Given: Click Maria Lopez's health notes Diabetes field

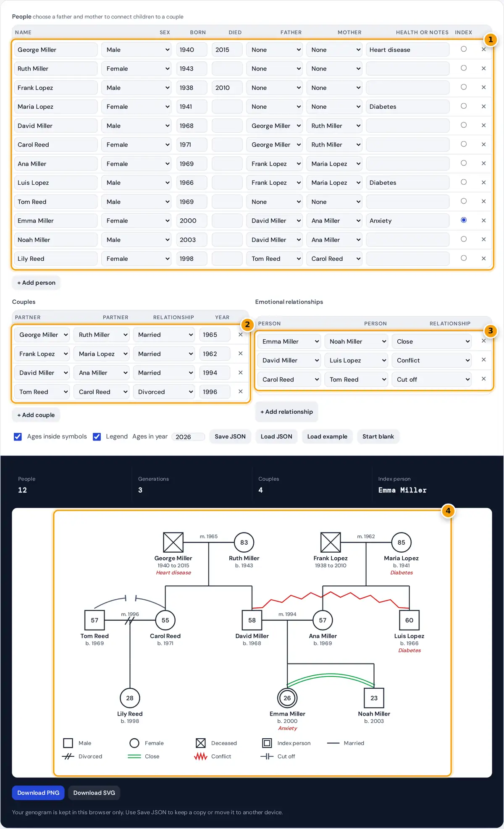Looking at the screenshot, I should point(407,107).
